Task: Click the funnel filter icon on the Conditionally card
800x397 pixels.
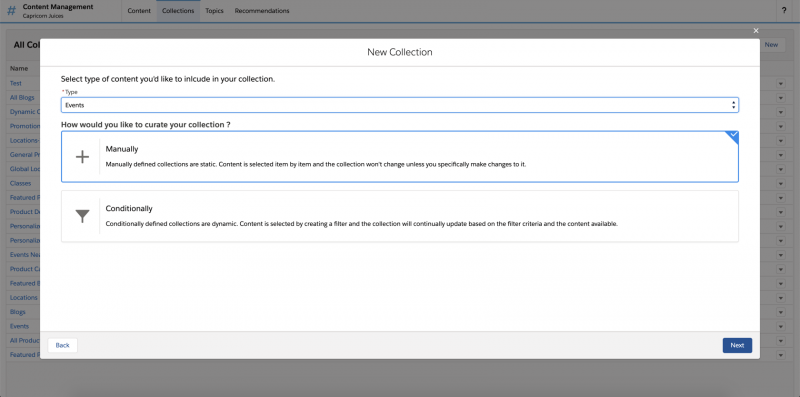Action: coord(82,216)
